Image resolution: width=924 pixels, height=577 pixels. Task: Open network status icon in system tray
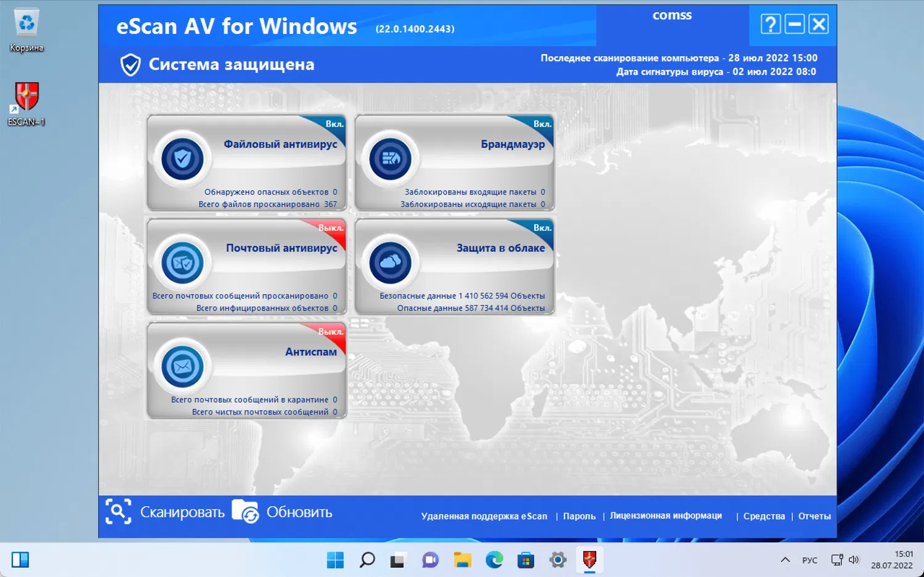point(837,560)
